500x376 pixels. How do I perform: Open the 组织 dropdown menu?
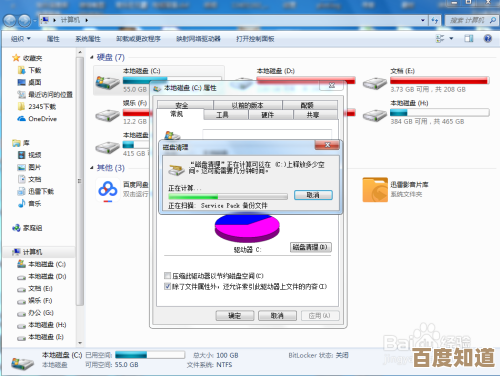20,39
